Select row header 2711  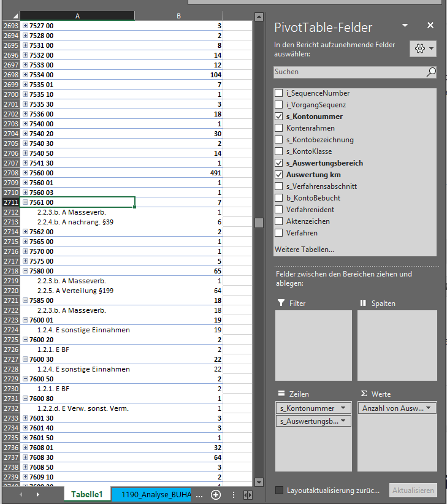(11, 202)
